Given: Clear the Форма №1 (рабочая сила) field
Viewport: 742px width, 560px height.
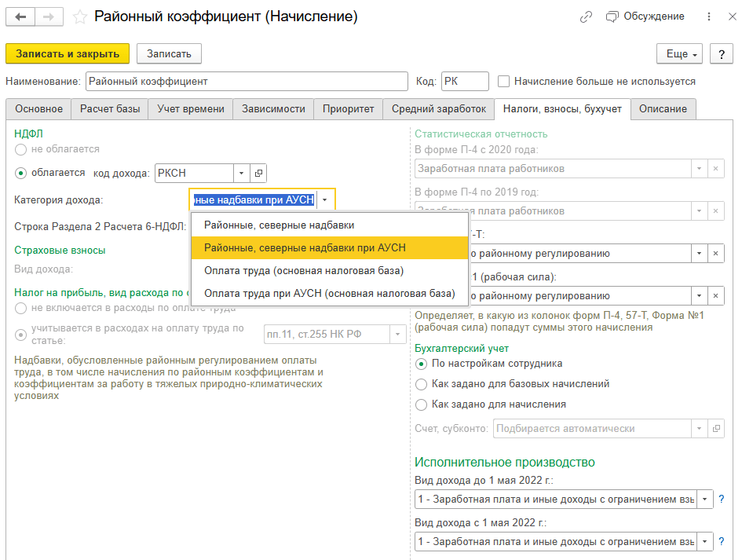Looking at the screenshot, I should click(715, 295).
